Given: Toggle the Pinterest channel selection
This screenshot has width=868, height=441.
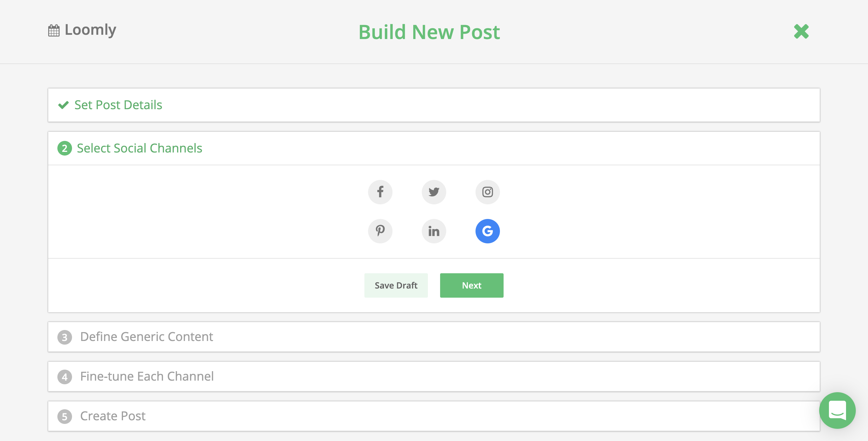Looking at the screenshot, I should [x=380, y=231].
